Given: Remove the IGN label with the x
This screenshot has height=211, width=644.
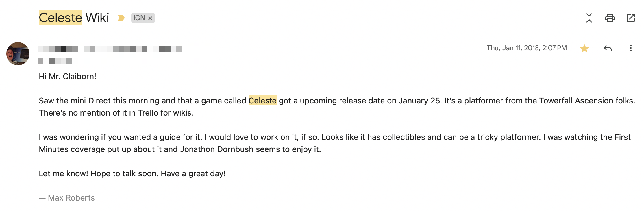Looking at the screenshot, I should point(150,18).
